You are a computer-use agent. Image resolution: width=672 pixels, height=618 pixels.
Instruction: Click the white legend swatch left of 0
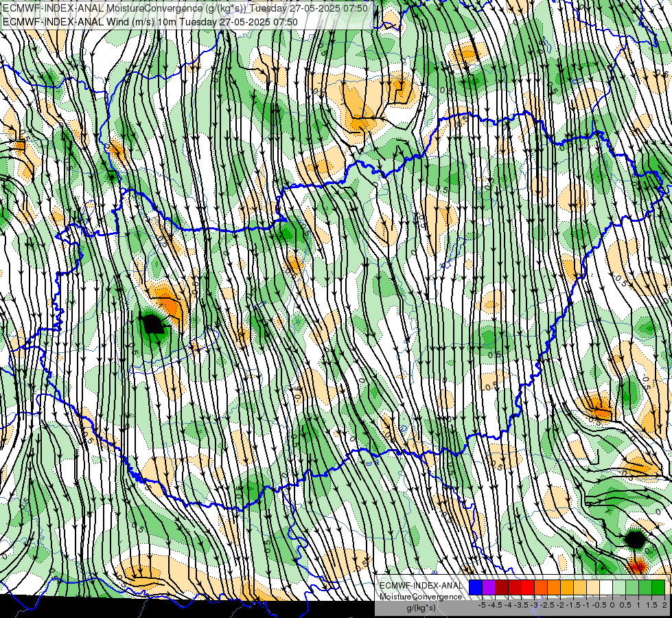point(606,588)
